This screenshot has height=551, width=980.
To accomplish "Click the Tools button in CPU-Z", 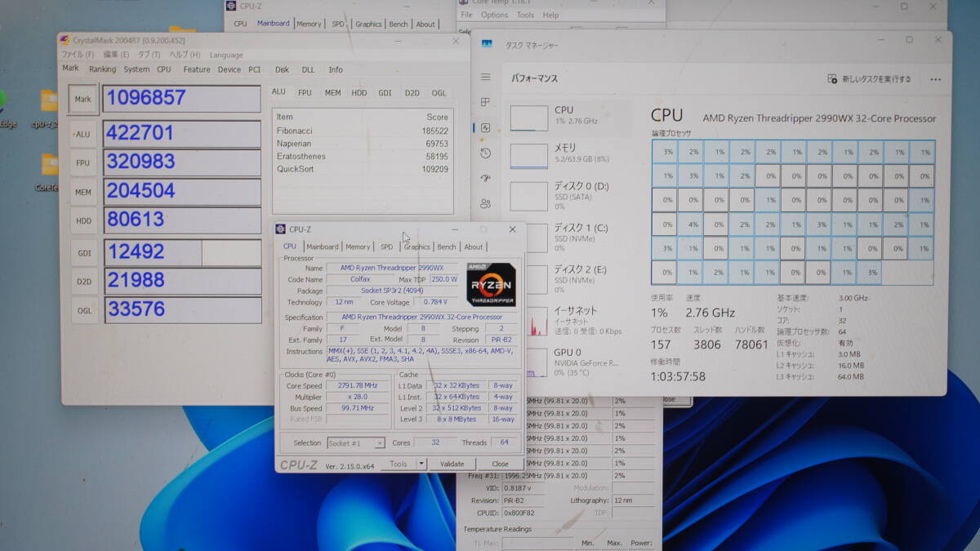I will point(399,464).
